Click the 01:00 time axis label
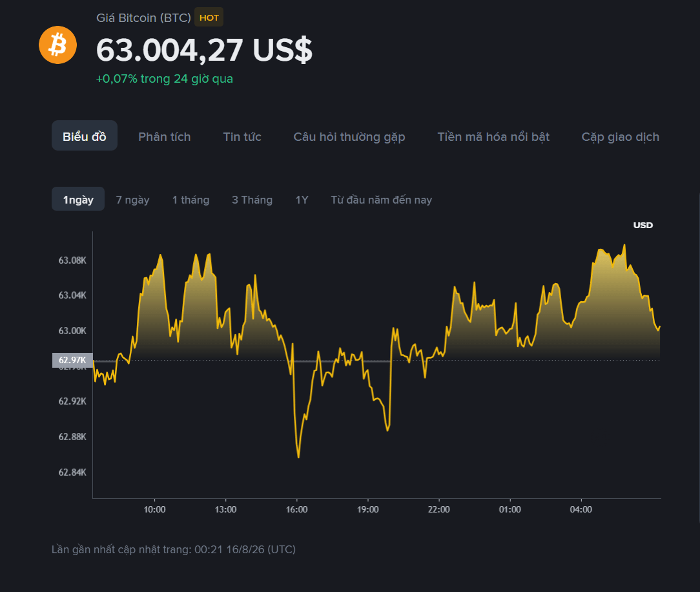The width and height of the screenshot is (700, 592). [x=510, y=509]
